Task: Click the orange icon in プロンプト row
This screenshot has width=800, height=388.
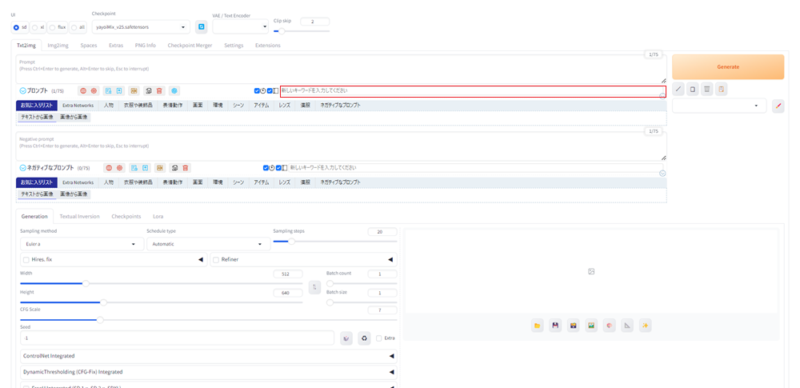Action: 134,91
